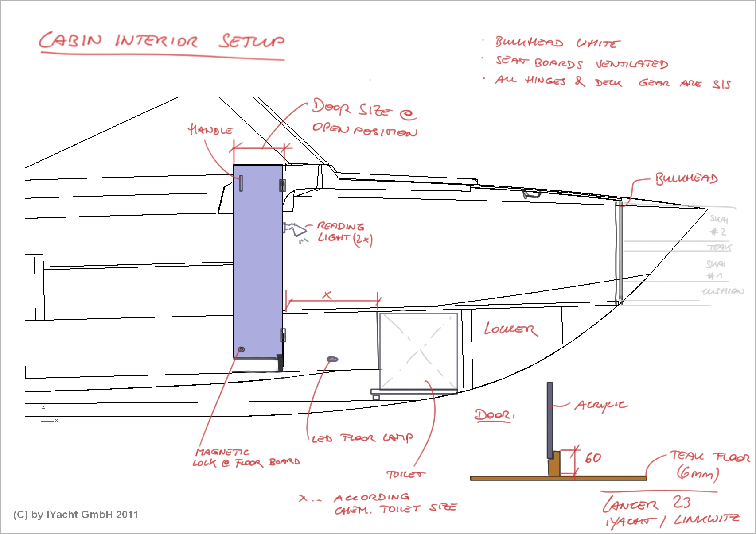Click the 'LANCER 23' title text
The width and height of the screenshot is (756, 534).
tap(647, 503)
